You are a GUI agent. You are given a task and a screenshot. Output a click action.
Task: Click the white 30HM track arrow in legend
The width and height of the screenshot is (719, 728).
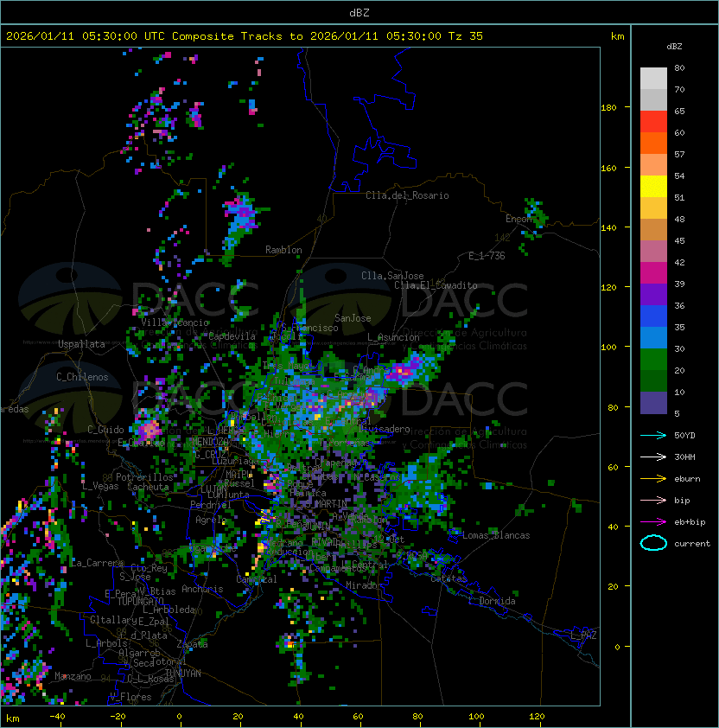(x=653, y=457)
